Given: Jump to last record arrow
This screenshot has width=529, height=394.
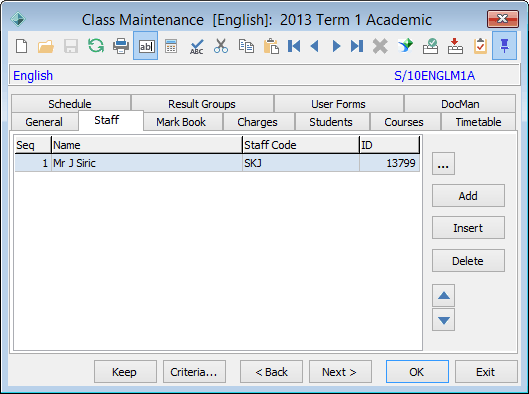Looking at the screenshot, I should [x=357, y=46].
